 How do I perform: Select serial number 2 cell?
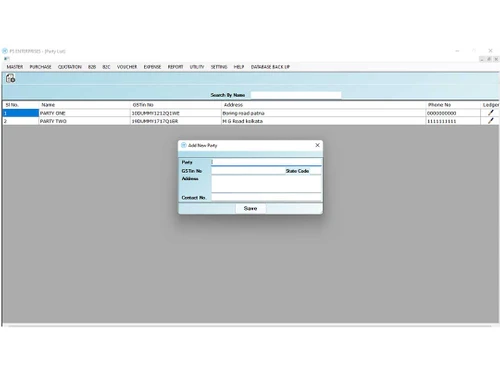coord(21,121)
